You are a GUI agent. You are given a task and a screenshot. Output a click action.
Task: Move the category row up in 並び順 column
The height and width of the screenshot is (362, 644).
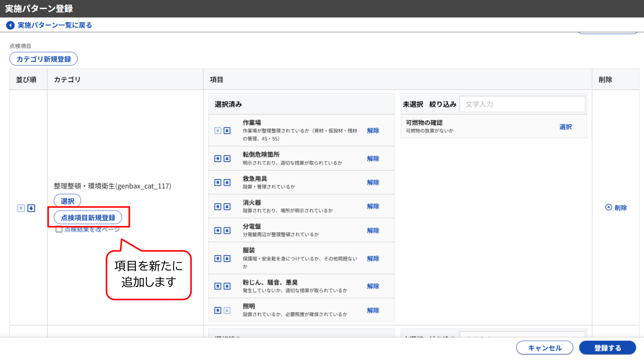click(x=21, y=208)
